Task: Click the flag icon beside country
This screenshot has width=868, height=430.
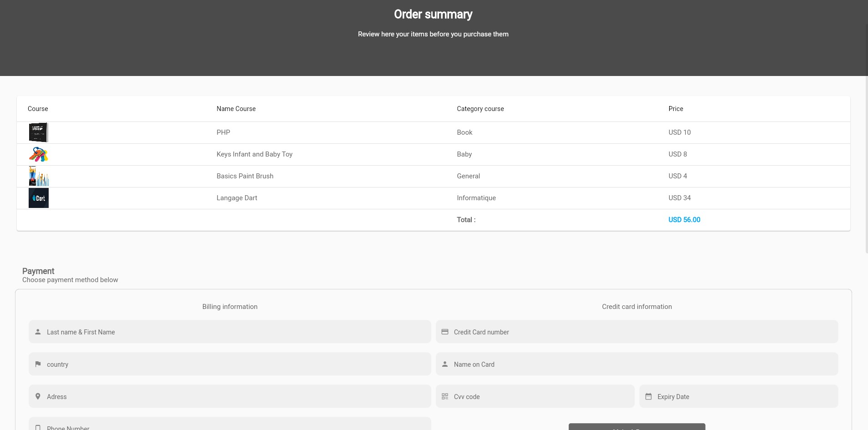Action: click(x=38, y=364)
